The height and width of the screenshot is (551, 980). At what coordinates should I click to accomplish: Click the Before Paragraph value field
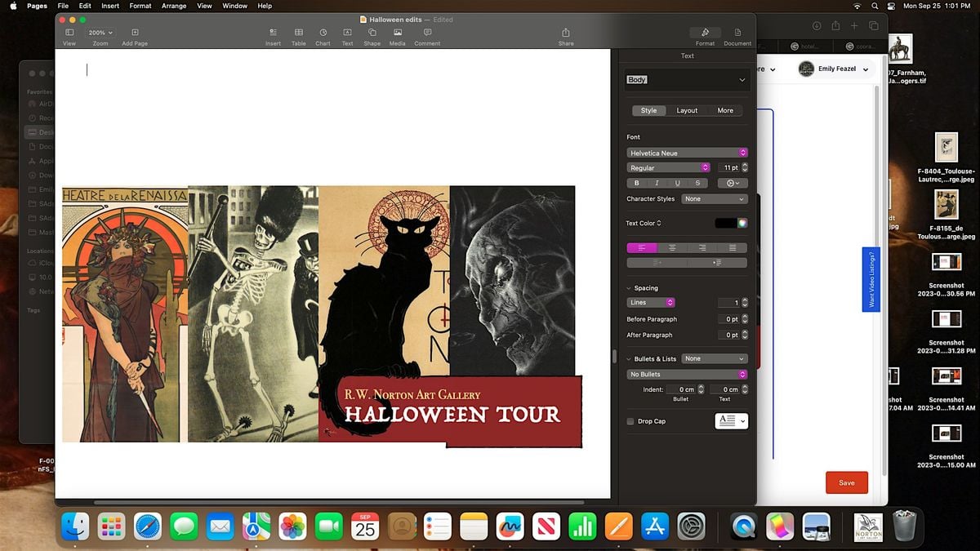(x=728, y=319)
